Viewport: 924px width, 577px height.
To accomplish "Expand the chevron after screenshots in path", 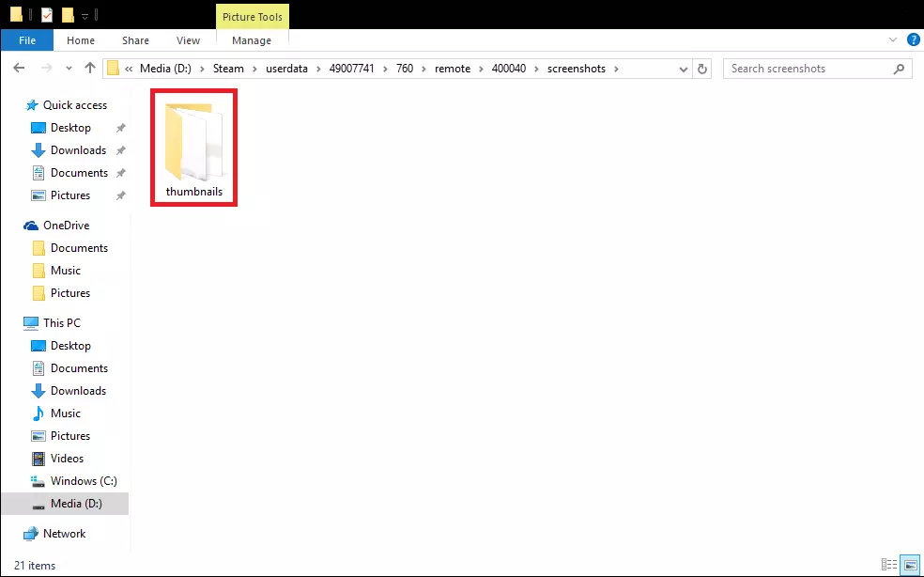I will pos(616,69).
